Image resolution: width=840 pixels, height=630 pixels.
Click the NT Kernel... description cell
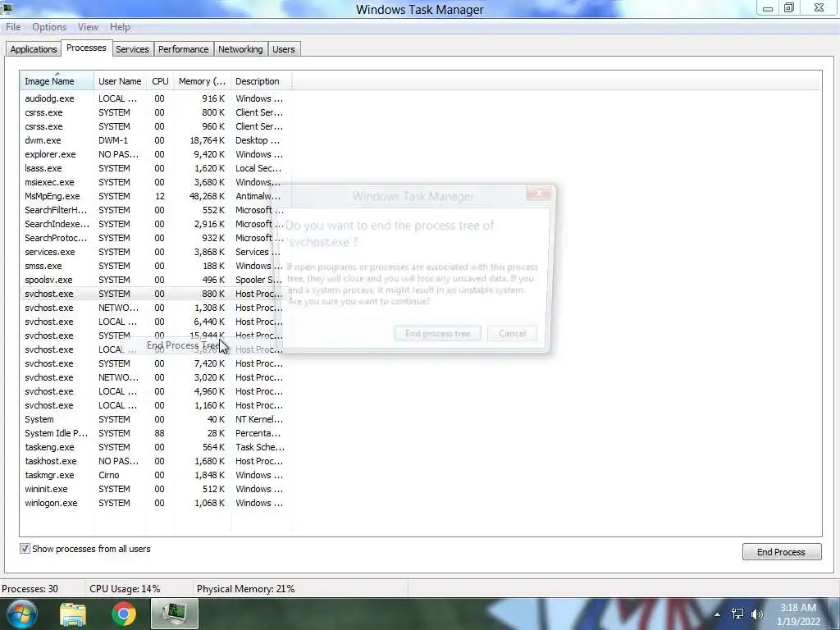258,419
